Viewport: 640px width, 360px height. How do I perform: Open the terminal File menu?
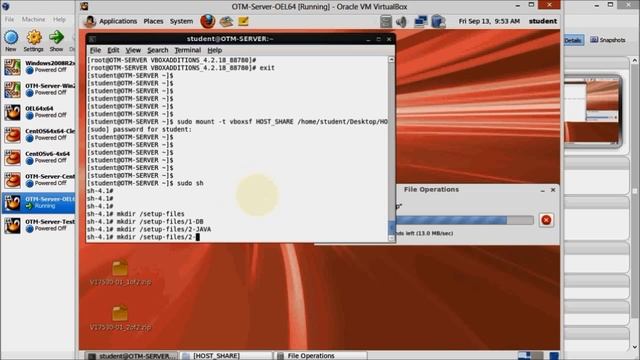tap(95, 50)
